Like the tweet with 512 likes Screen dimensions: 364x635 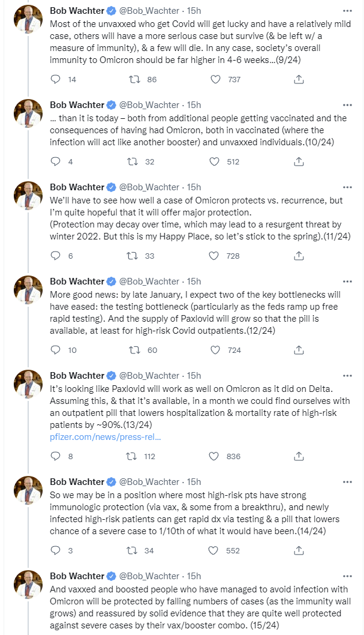[215, 161]
